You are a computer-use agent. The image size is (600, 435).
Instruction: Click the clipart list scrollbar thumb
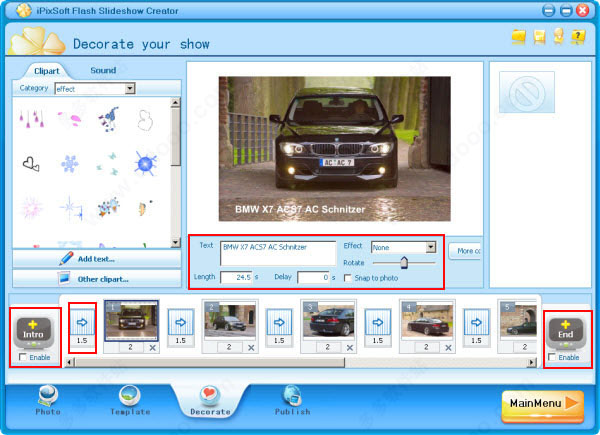click(x=175, y=137)
